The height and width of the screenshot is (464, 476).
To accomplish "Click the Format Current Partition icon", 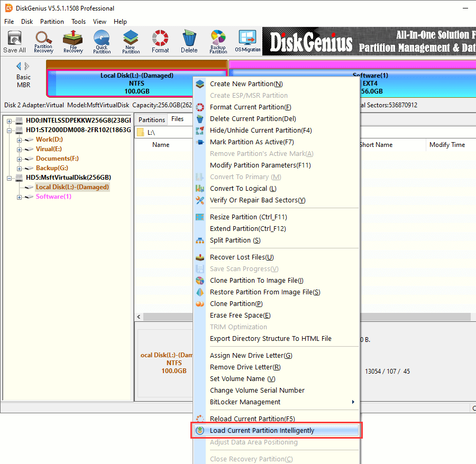I will pos(200,107).
